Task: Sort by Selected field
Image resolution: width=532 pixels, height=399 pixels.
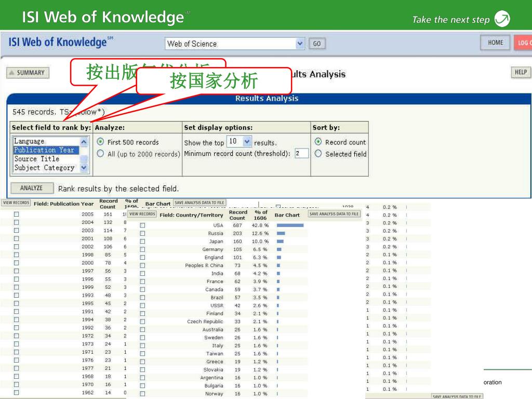Action: pyautogui.click(x=318, y=153)
